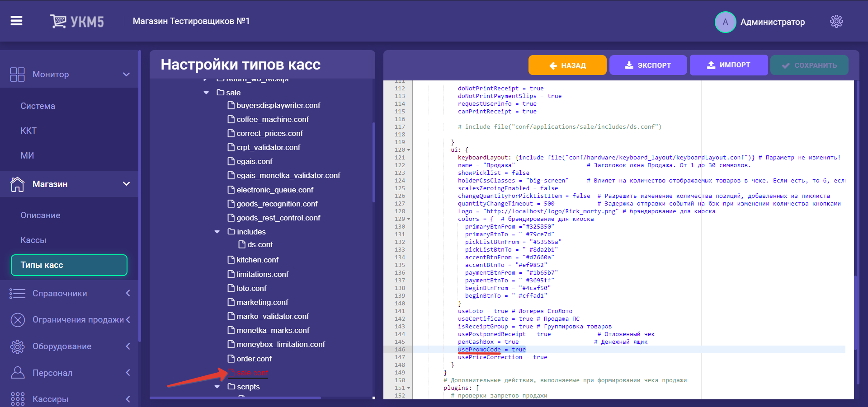Expand the Кассиры section chevron
This screenshot has width=868, height=407.
pos(128,399)
